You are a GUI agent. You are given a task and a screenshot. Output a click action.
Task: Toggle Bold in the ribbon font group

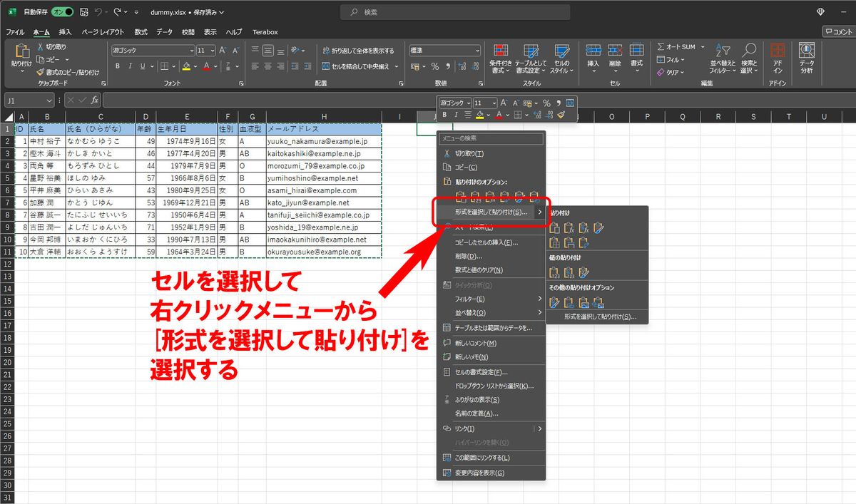[x=118, y=66]
